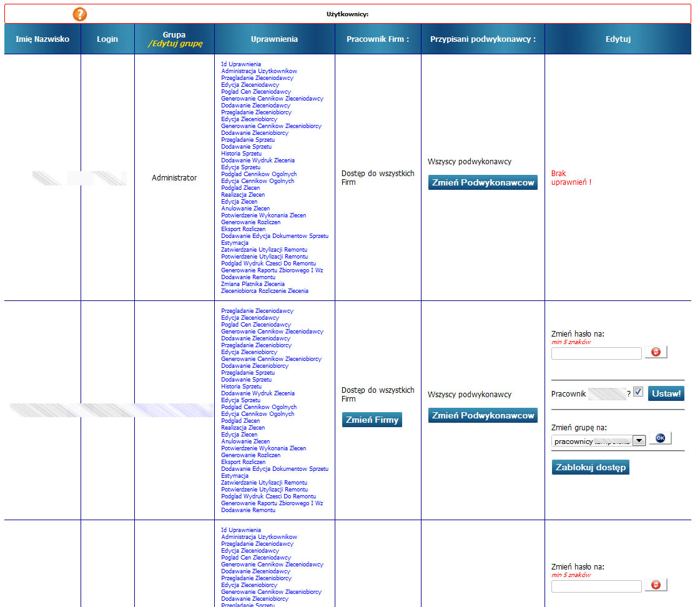Open the 'Zmień grupę na' dropdown
The height and width of the screenshot is (607, 700).
(x=638, y=441)
